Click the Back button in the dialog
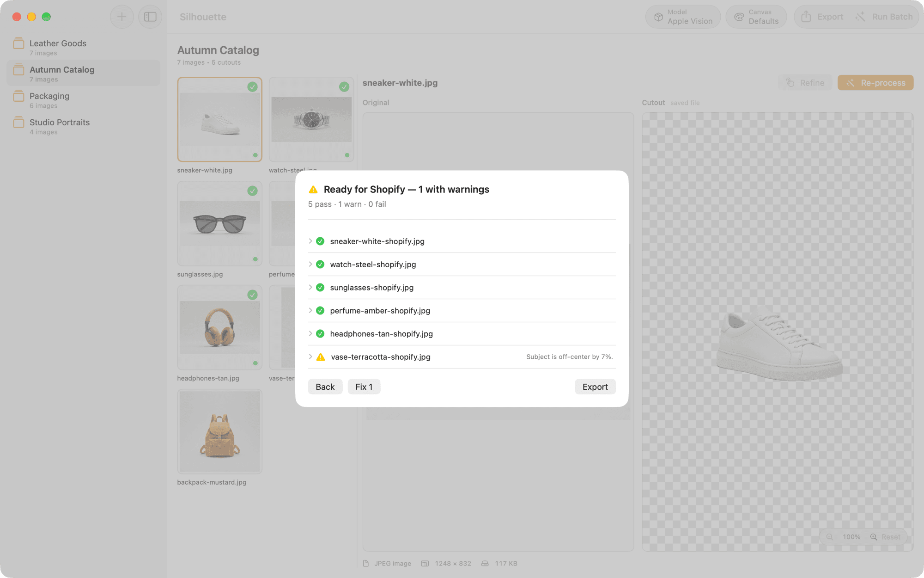924x578 pixels. (x=325, y=387)
